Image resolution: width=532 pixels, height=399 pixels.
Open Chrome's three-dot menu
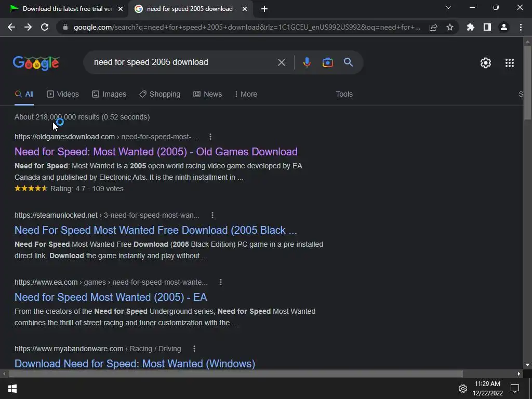[521, 27]
